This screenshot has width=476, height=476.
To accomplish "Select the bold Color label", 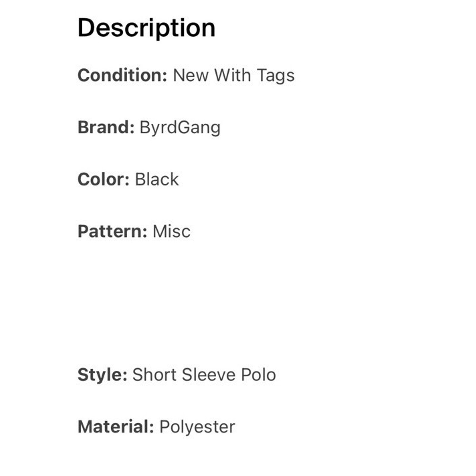I will (104, 179).
